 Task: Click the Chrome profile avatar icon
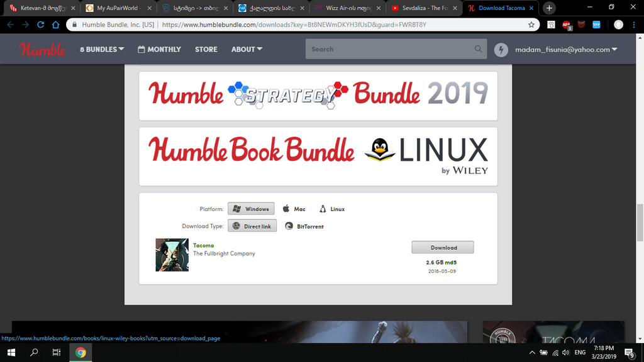[x=618, y=25]
